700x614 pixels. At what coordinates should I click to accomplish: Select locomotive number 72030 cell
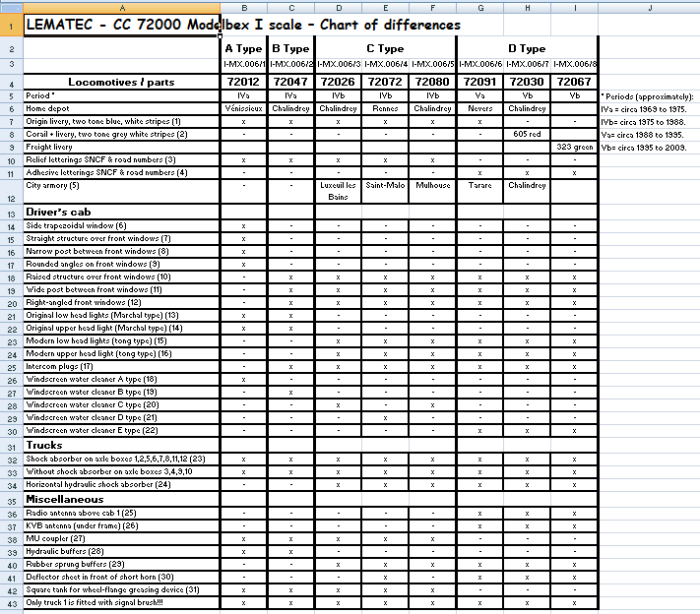tap(527, 82)
